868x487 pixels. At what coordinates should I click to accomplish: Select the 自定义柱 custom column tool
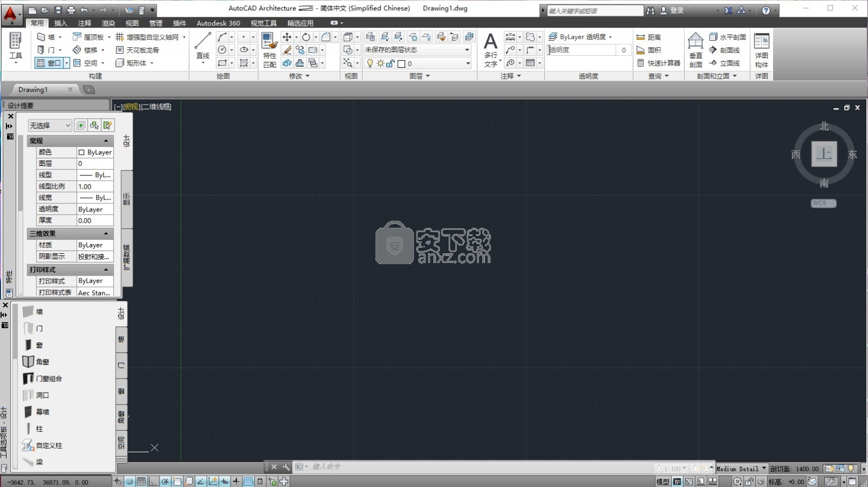[42, 446]
